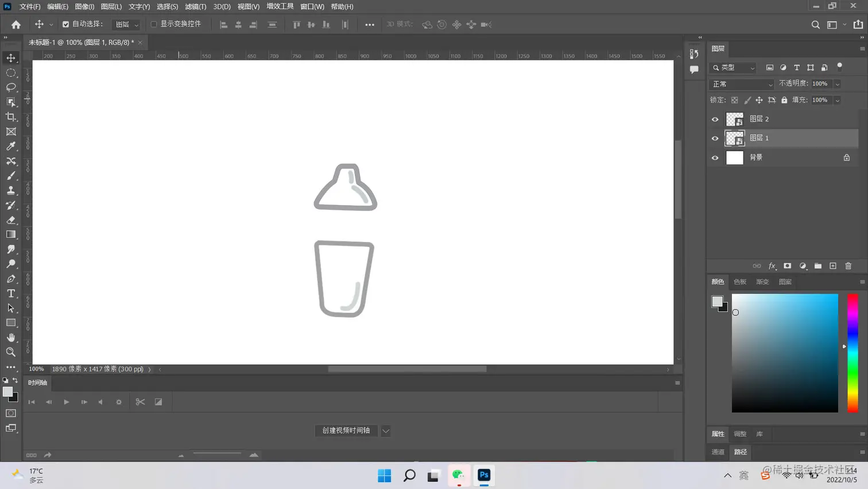Delete layer using the trash icon
Viewport: 868px width, 489px height.
pyautogui.click(x=848, y=266)
